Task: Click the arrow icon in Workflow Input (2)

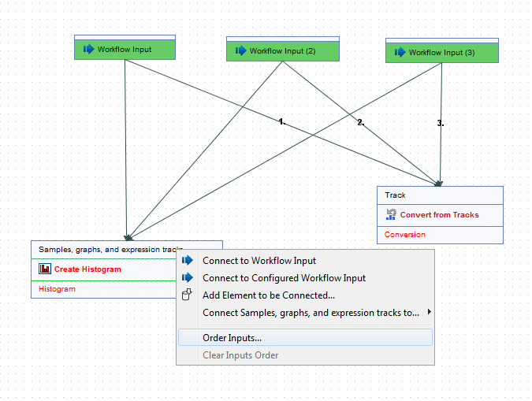Action: click(x=240, y=51)
